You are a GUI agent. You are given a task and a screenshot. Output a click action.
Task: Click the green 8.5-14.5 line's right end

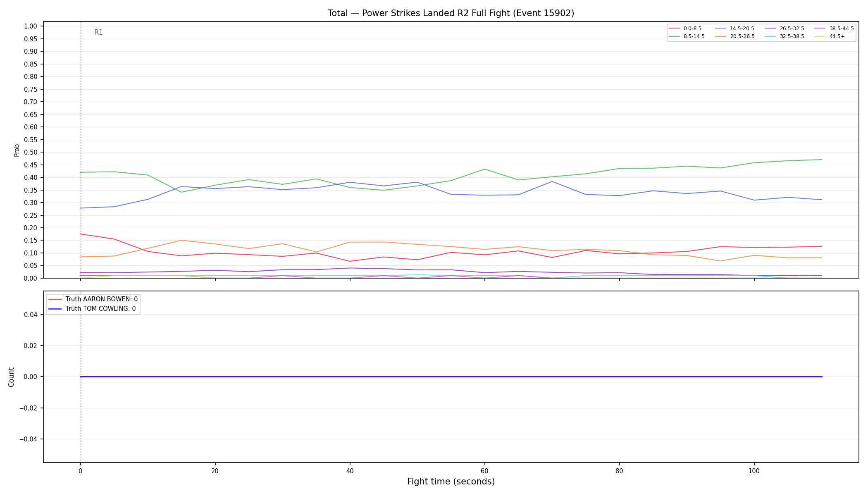[821, 160]
